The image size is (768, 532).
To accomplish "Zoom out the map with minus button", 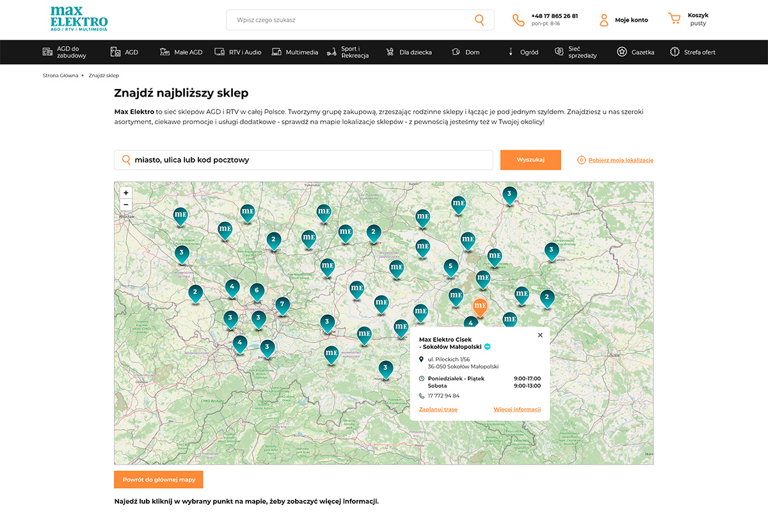I will [126, 205].
